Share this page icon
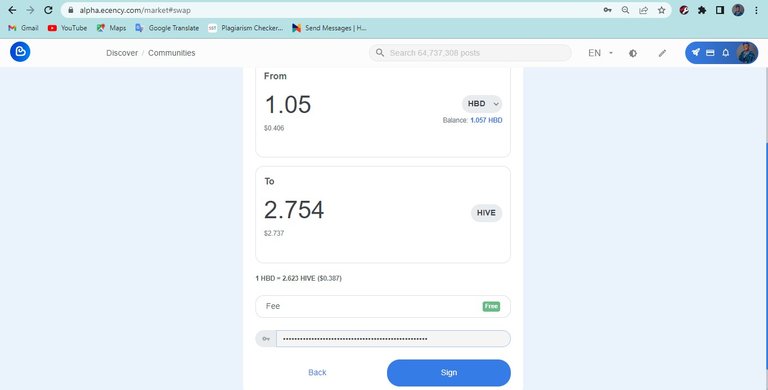The height and width of the screenshot is (390, 768). (x=644, y=10)
